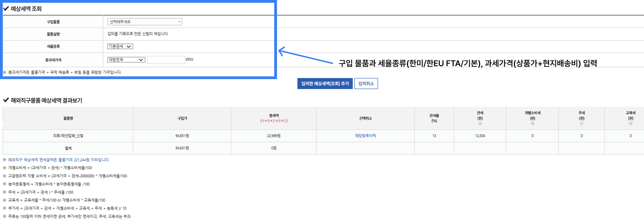The height and width of the screenshot is (223, 644).
Task: Click the '총과세가격' row label
Action: pos(53,60)
